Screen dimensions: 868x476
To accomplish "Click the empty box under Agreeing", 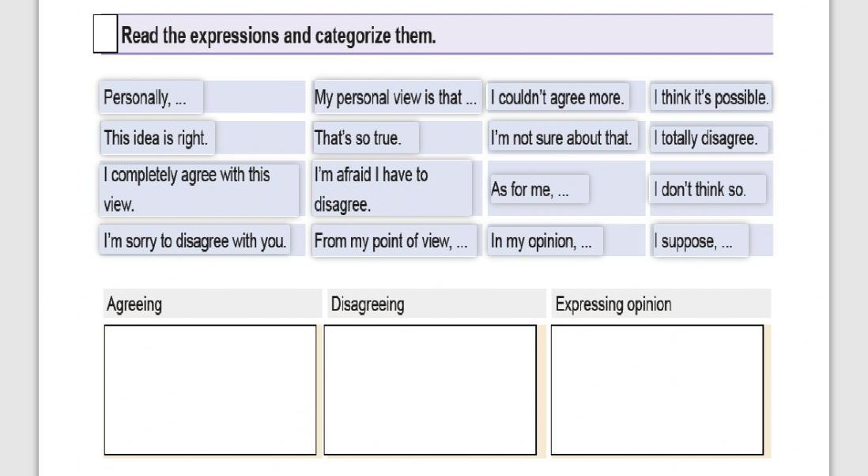I will point(210,391).
